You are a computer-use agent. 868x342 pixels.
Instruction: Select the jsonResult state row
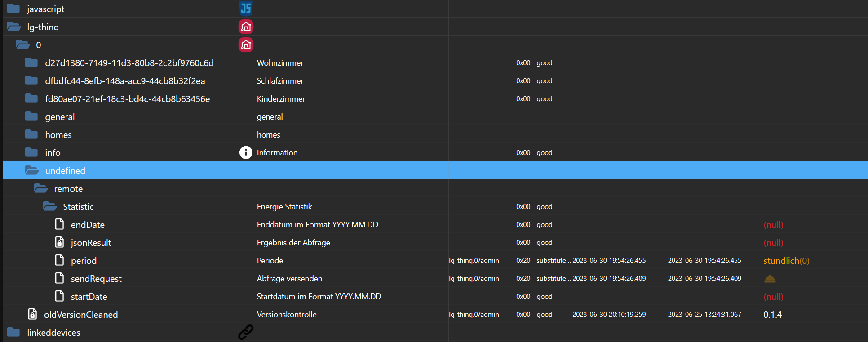coord(435,242)
